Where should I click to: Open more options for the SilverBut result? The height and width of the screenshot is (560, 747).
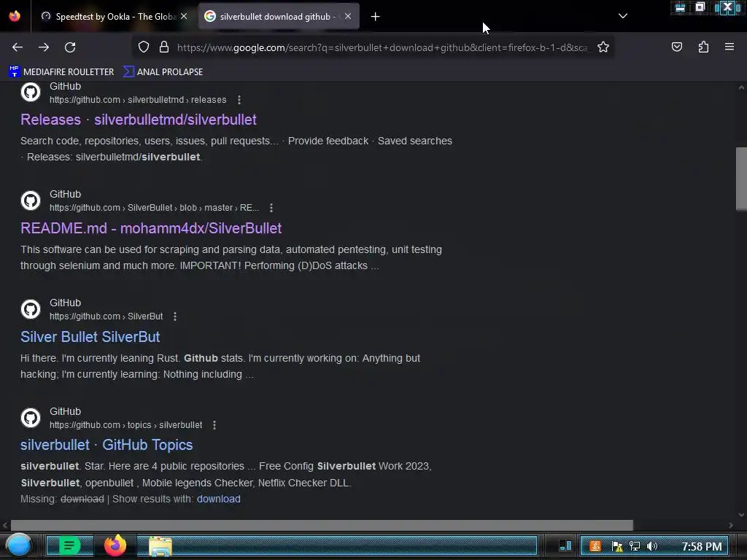point(175,316)
